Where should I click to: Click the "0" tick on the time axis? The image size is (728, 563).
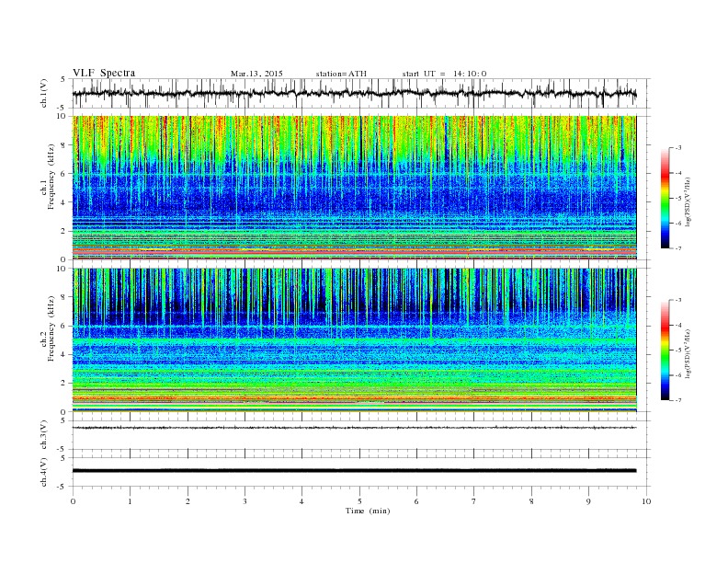(x=73, y=501)
